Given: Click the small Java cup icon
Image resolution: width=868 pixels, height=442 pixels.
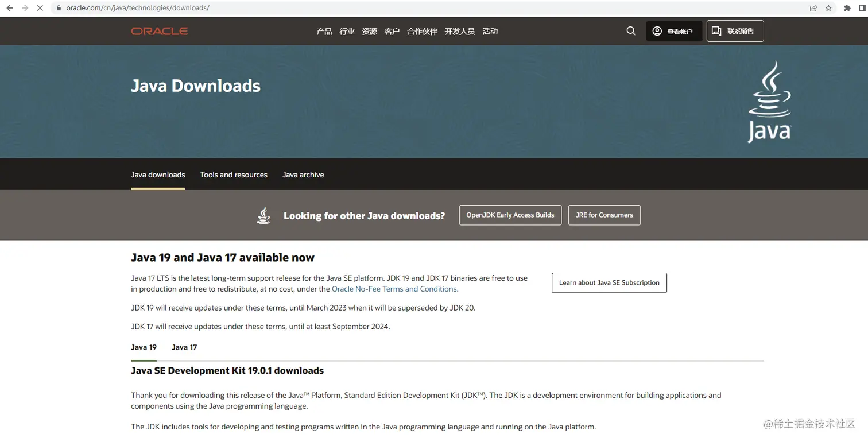Looking at the screenshot, I should pos(263,215).
